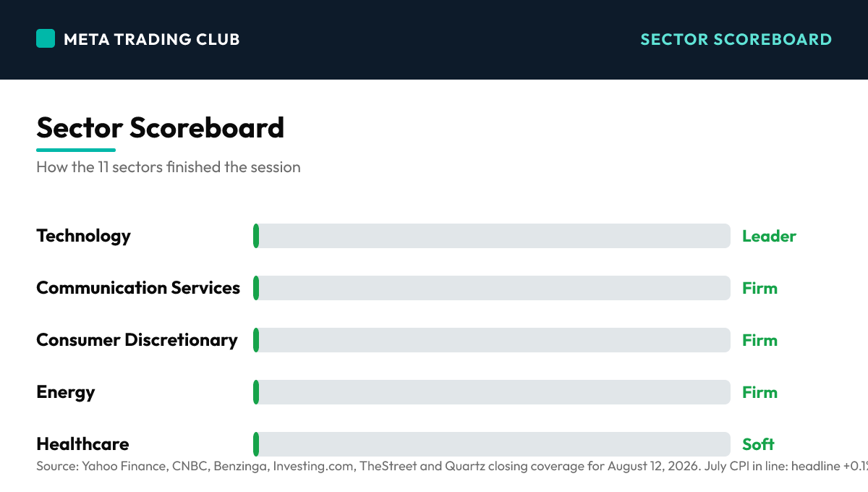Click the green marker on Consumer Discretionary bar

pos(256,340)
